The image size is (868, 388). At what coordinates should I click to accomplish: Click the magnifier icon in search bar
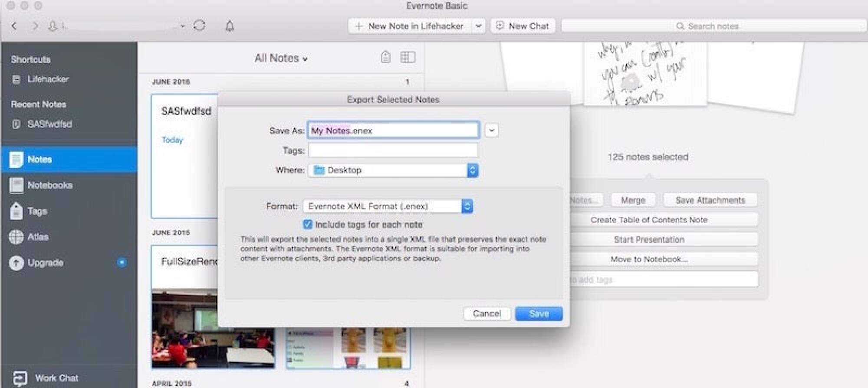[680, 26]
